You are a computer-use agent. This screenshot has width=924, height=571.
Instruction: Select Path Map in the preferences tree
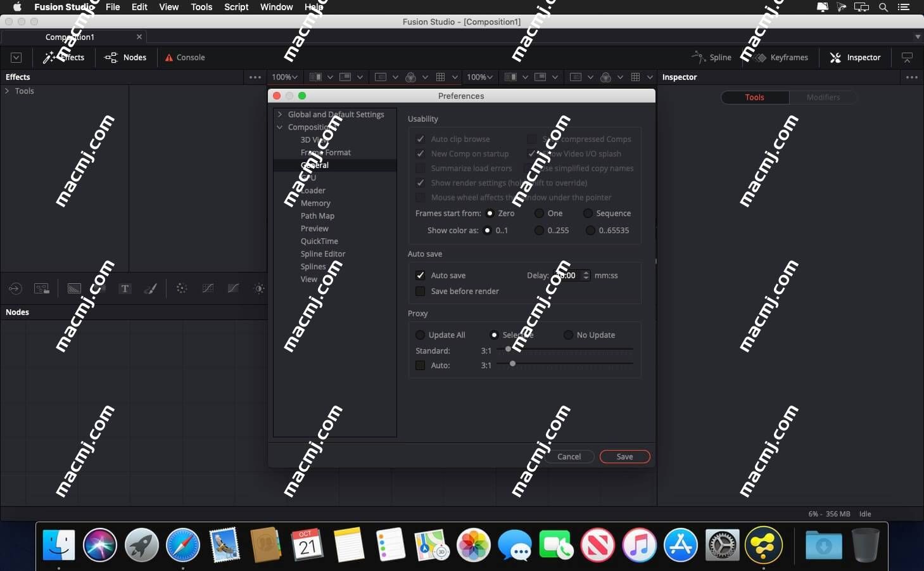click(x=317, y=215)
